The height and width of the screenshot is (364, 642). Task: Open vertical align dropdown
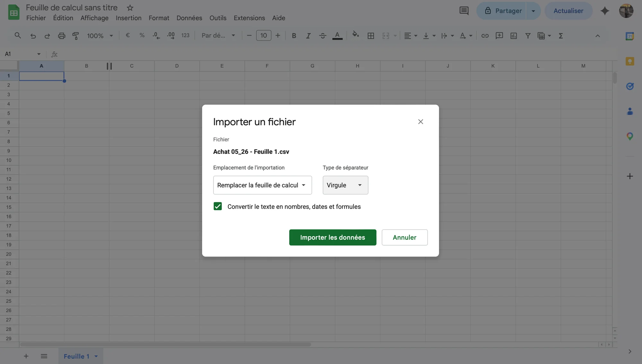pos(429,36)
